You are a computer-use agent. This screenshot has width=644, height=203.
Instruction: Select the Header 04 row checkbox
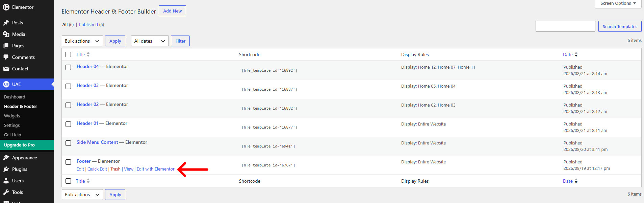[68, 67]
